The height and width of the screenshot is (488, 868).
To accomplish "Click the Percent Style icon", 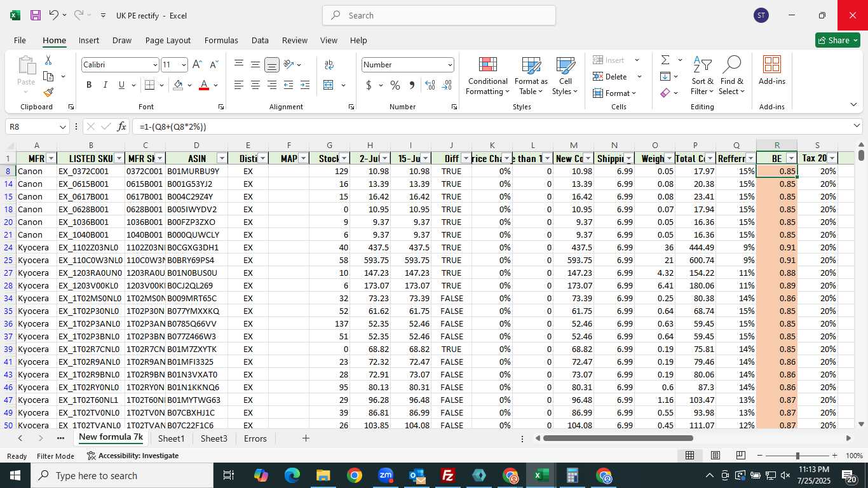I will [395, 85].
